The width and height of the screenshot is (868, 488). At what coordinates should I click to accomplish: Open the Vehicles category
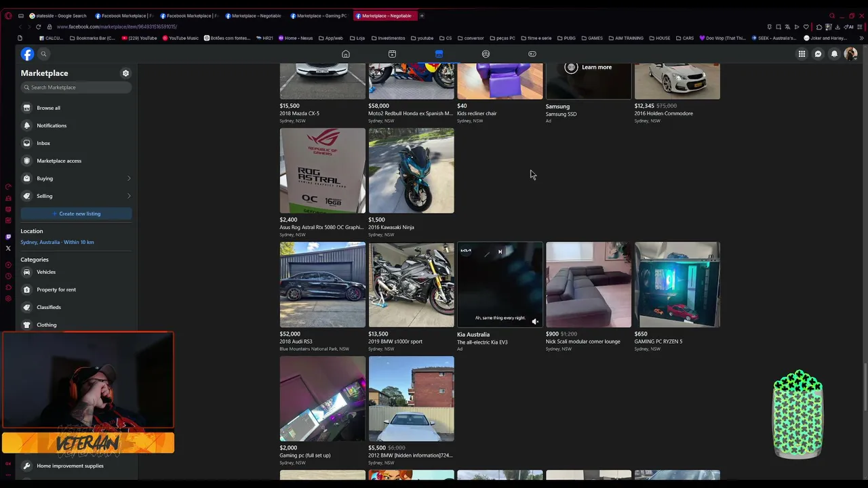pyautogui.click(x=76, y=272)
